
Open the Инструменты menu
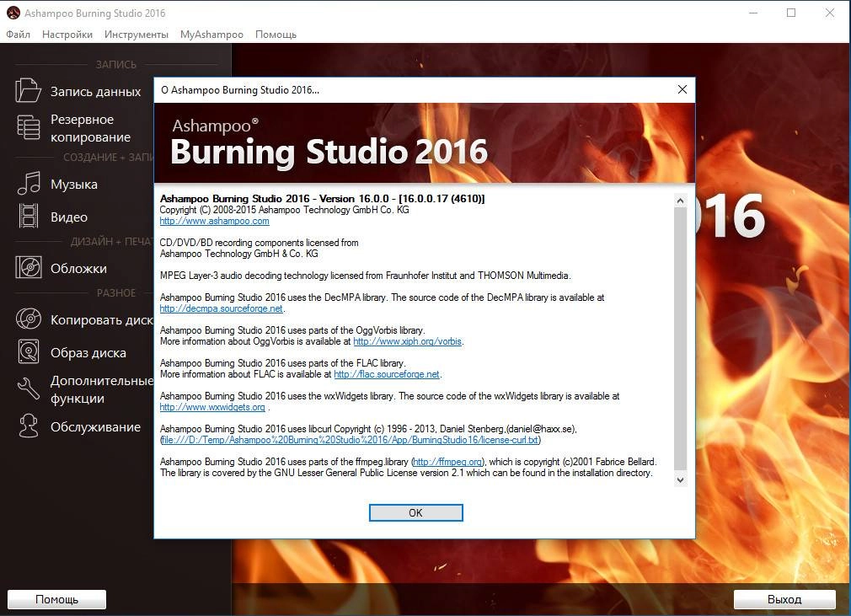coord(136,35)
